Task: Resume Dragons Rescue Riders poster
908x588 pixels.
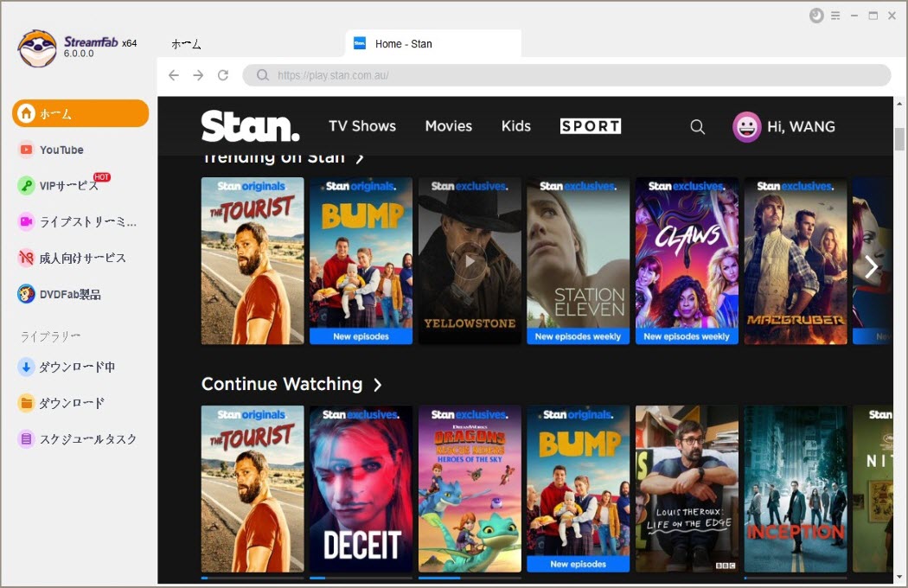Action: 470,489
